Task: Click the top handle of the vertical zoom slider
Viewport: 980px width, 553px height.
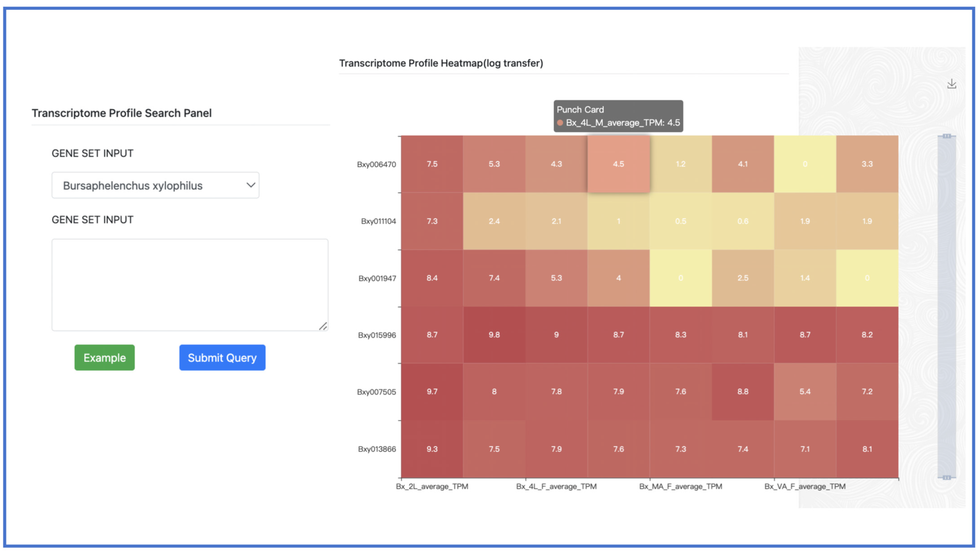Action: [946, 136]
